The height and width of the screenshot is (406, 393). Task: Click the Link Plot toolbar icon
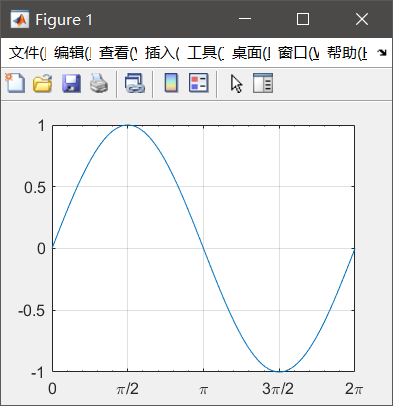tap(135, 83)
